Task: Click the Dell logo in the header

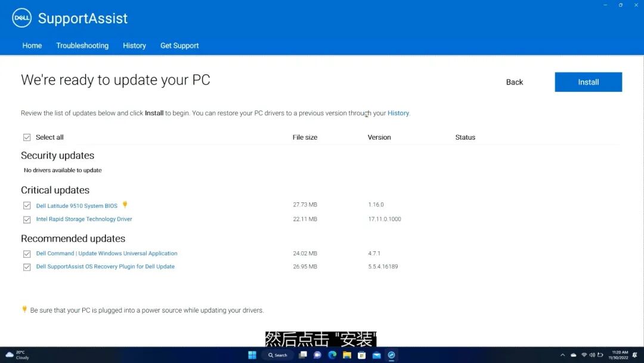Action: (x=22, y=18)
